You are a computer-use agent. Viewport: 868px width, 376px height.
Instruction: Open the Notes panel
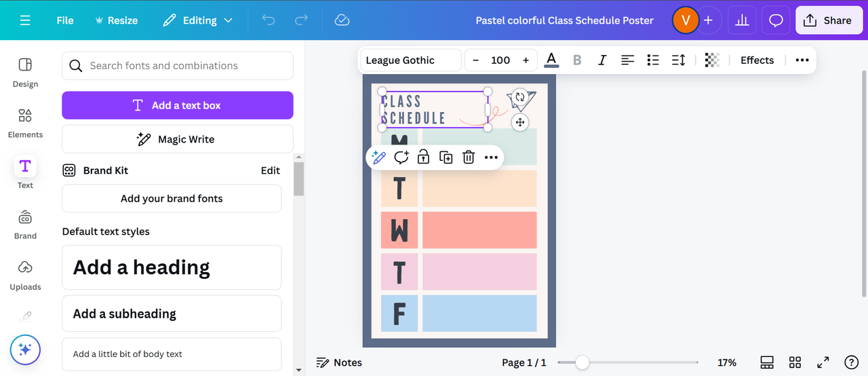pyautogui.click(x=340, y=362)
